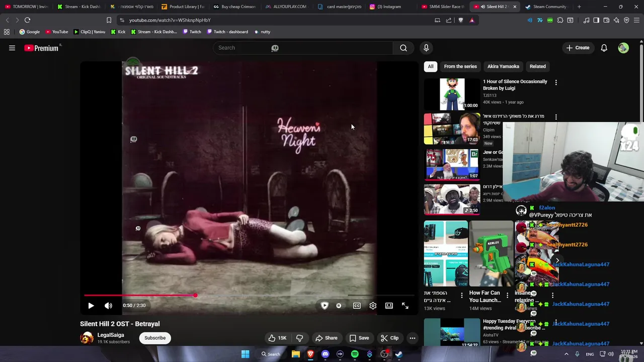The width and height of the screenshot is (644, 362).
Task: Mute the video volume speaker
Action: 108,306
